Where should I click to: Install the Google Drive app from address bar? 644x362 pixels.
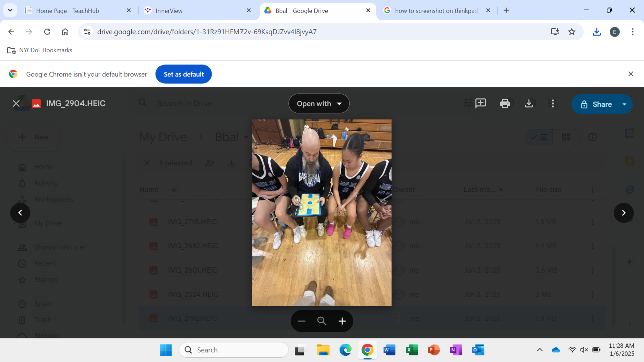[x=555, y=32]
